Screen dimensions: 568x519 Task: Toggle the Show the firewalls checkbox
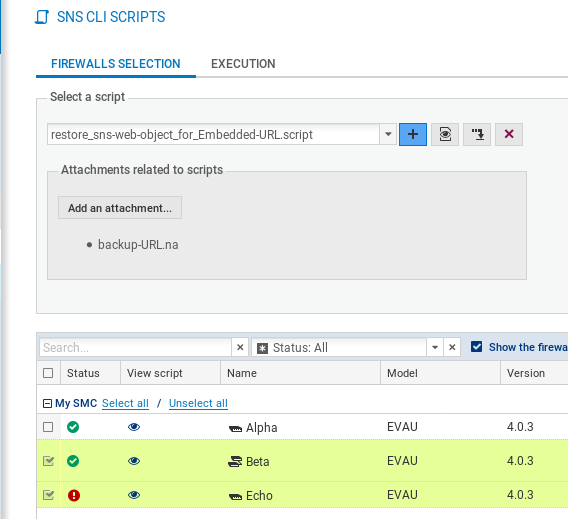pyautogui.click(x=476, y=347)
